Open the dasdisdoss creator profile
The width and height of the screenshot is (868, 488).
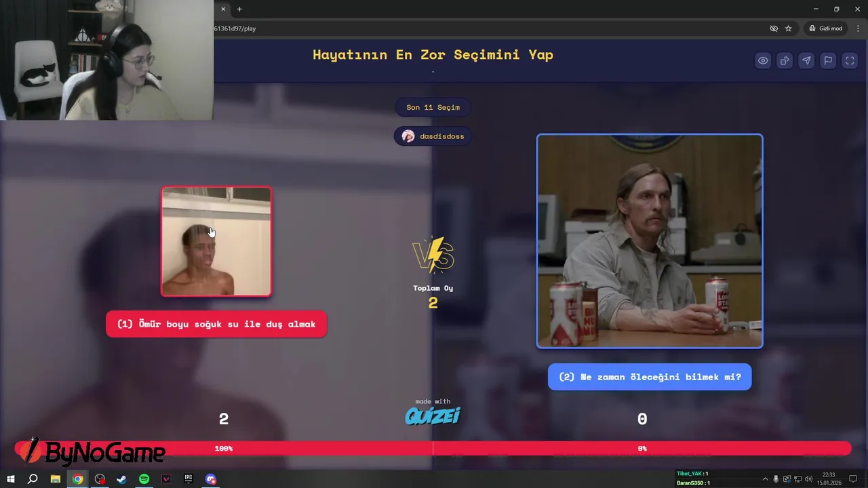coord(433,136)
